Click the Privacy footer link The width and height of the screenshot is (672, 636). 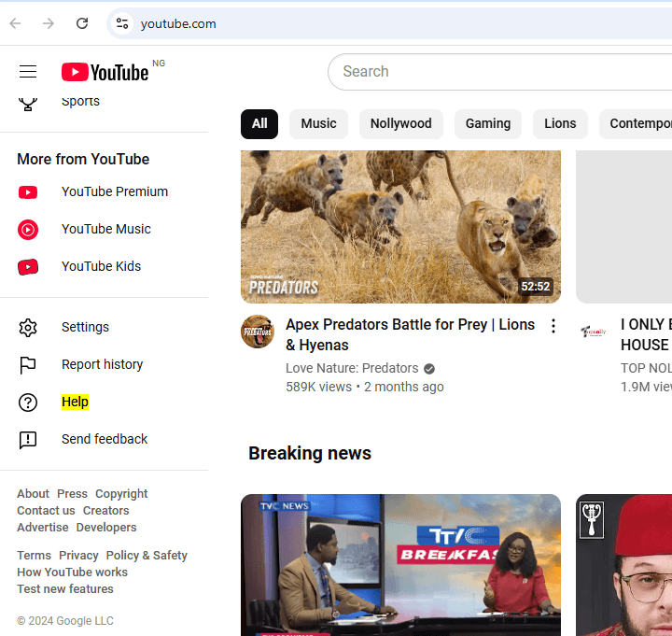[x=78, y=556]
